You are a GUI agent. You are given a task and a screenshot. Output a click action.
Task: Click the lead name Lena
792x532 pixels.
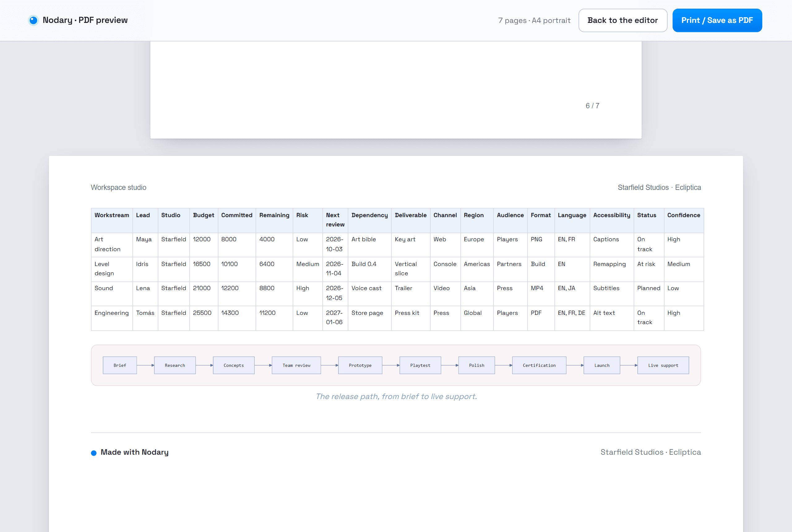[143, 288]
